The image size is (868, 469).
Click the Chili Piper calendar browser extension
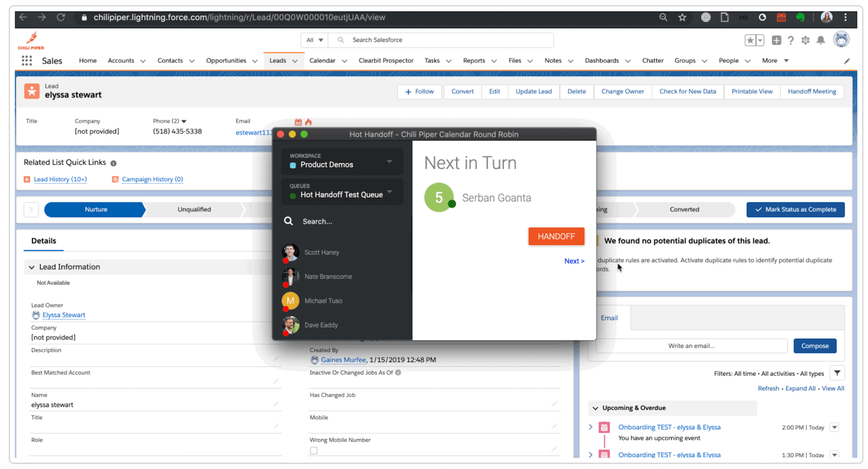coord(781,17)
